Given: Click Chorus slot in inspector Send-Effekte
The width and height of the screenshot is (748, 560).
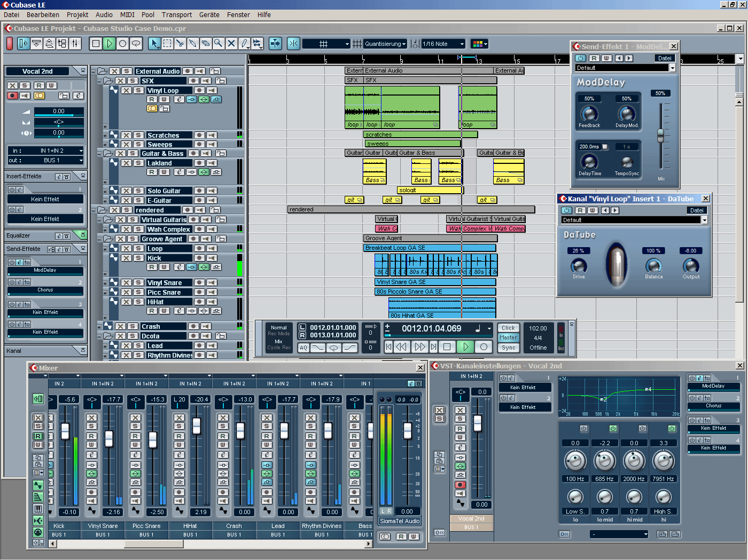Looking at the screenshot, I should [45, 290].
